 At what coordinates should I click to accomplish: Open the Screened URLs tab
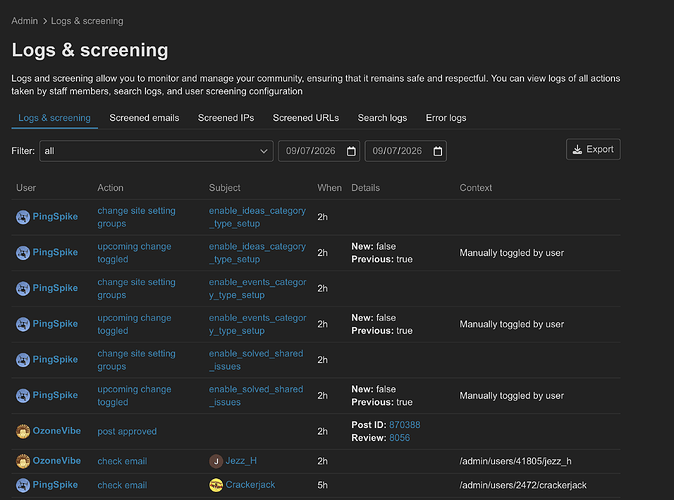[x=306, y=118]
